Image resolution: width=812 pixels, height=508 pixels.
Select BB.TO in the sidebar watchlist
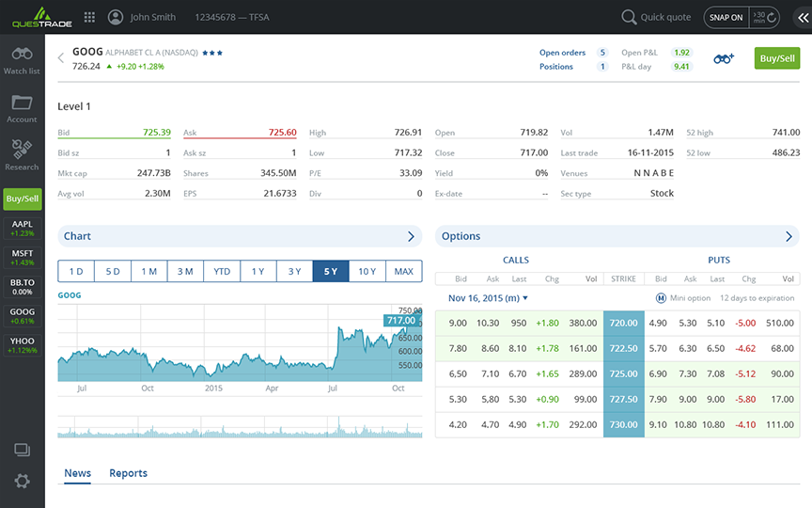pos(23,287)
